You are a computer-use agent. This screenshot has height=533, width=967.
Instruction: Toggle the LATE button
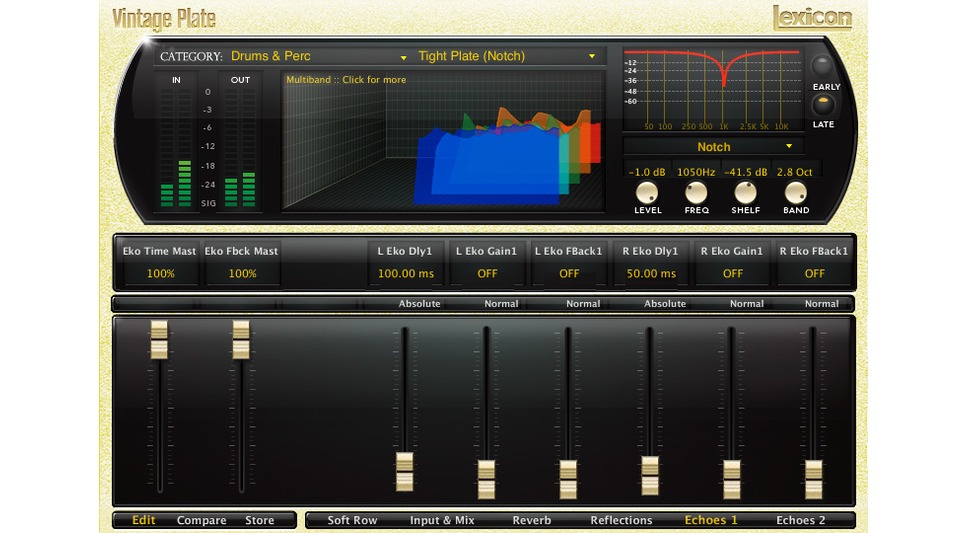823,104
